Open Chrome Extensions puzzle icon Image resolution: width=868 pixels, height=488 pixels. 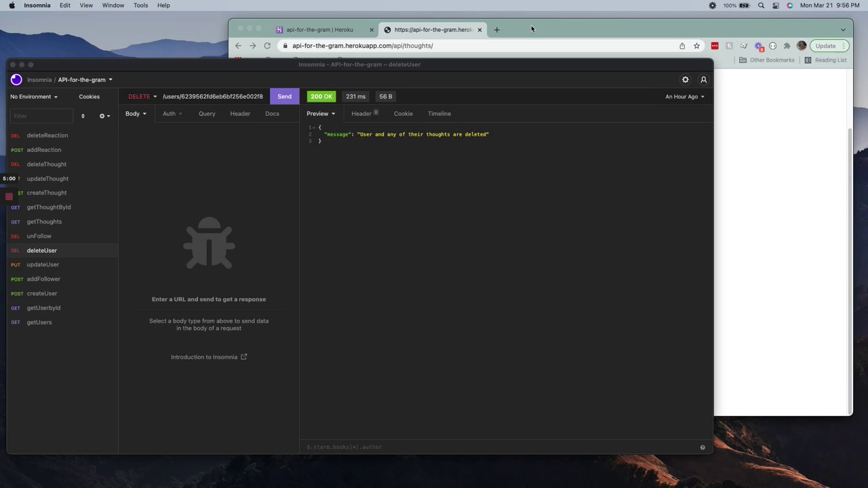787,45
